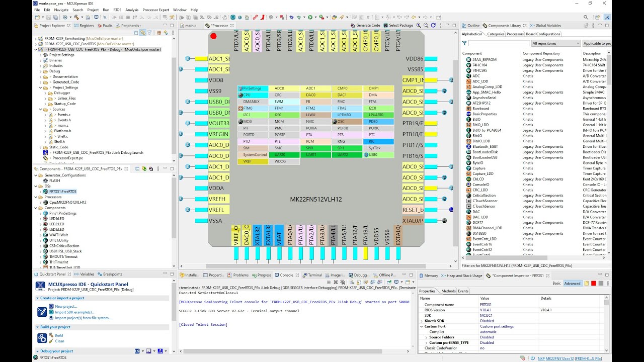
Task: Toggle link-with-editor icon in Project Explorer
Action: click(143, 32)
